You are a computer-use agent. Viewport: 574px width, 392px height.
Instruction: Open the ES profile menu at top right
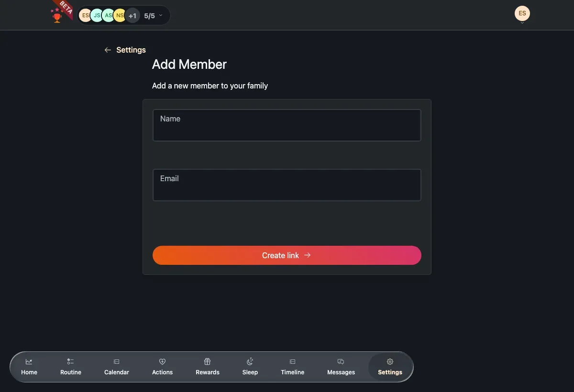(522, 14)
